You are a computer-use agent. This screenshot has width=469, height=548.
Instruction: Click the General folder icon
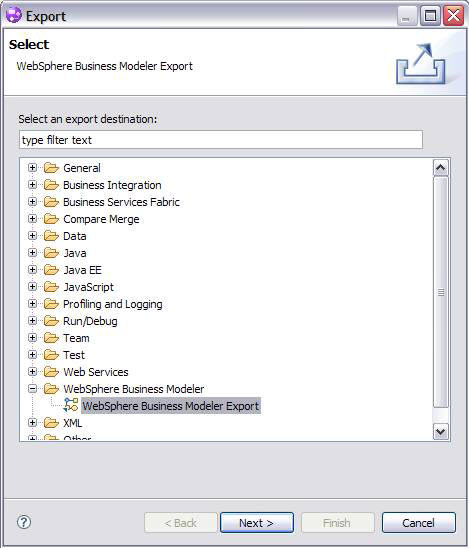point(51,168)
